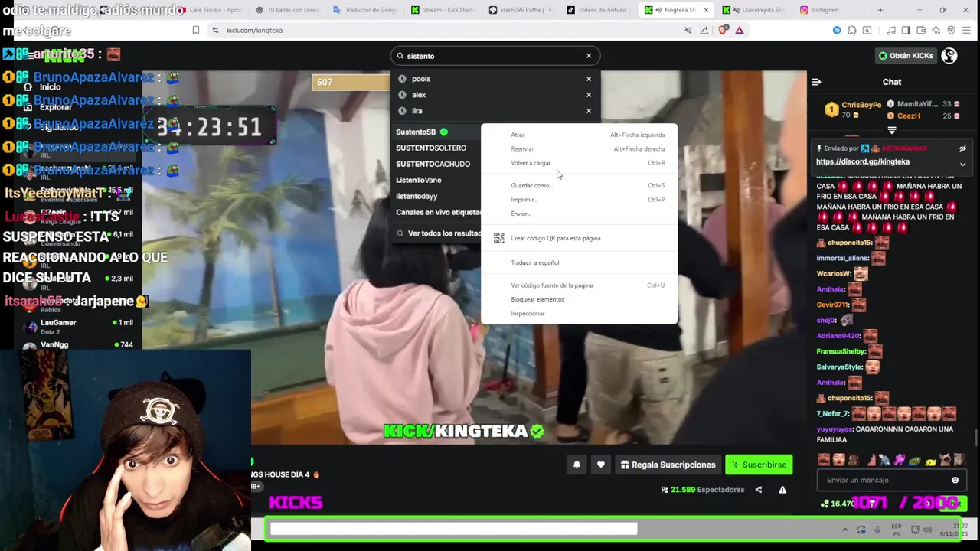The width and height of the screenshot is (980, 551).
Task: Remove 'pools' from recent searches
Action: point(589,79)
